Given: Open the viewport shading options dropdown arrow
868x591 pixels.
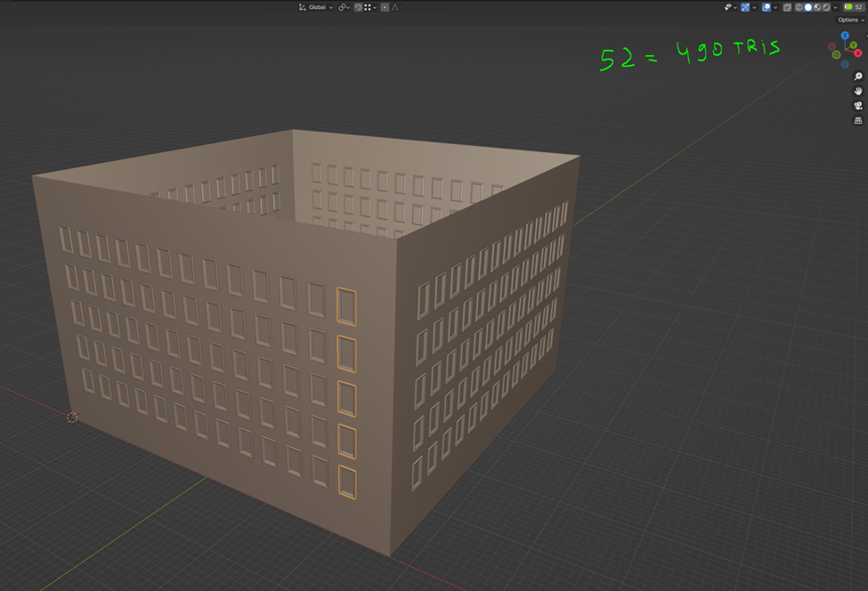Looking at the screenshot, I should 837,7.
